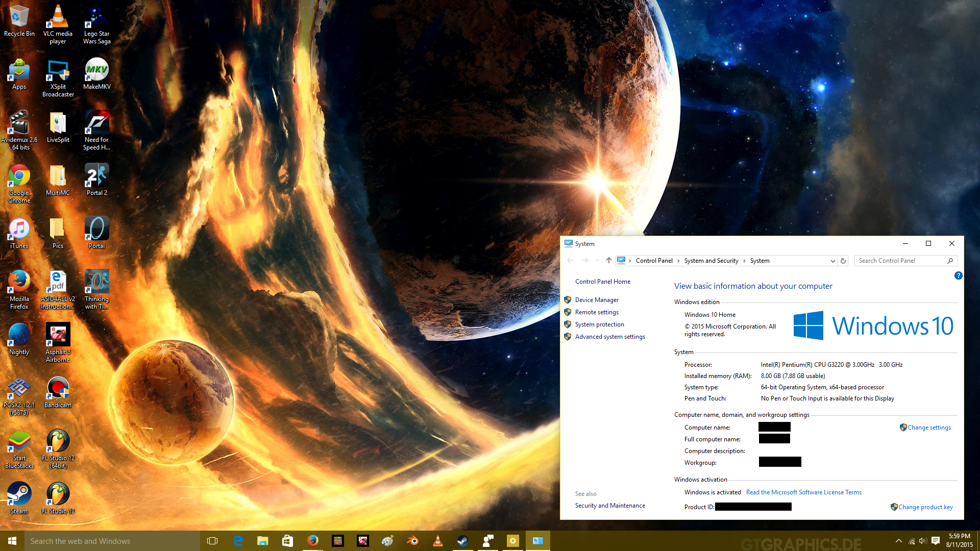This screenshot has width=980, height=551.
Task: Click System and Security breadcrumb
Action: click(x=711, y=261)
